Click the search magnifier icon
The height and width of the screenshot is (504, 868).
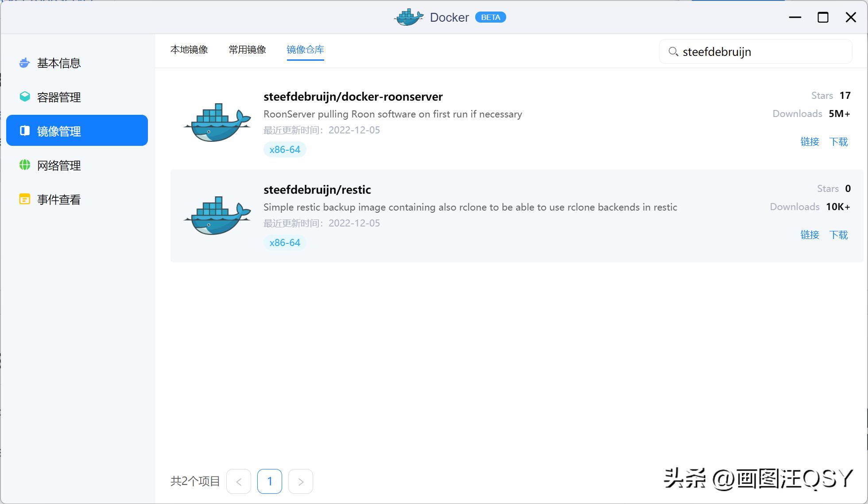pyautogui.click(x=674, y=51)
